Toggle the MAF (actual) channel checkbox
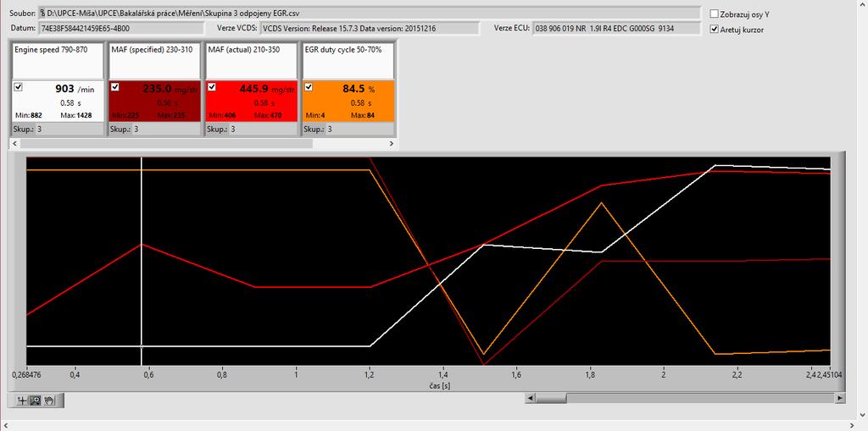 [211, 87]
